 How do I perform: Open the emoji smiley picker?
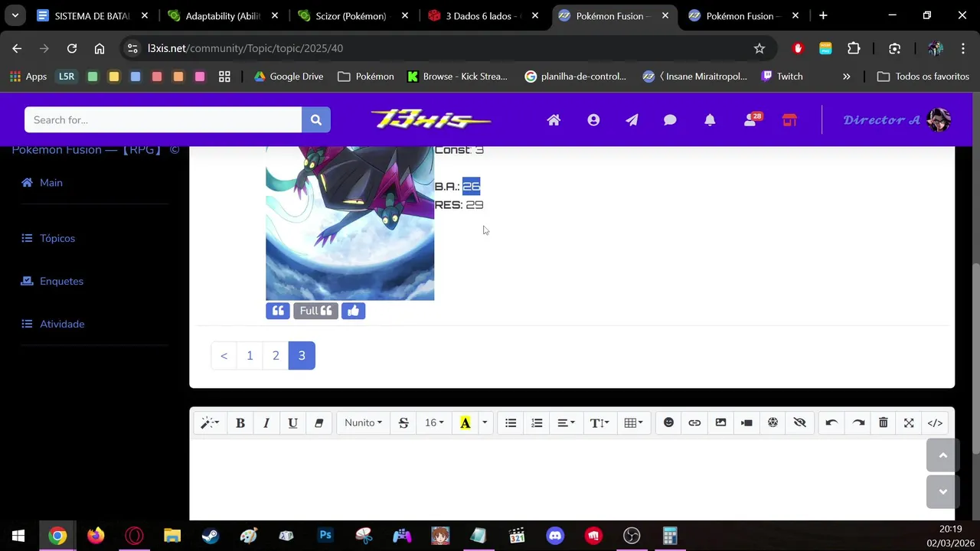pos(668,422)
